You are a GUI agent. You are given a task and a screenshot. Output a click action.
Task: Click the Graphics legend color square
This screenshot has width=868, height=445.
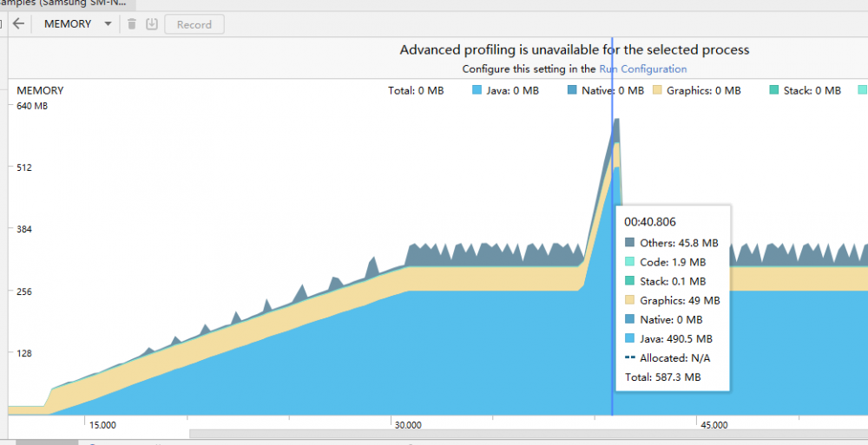coord(657,90)
